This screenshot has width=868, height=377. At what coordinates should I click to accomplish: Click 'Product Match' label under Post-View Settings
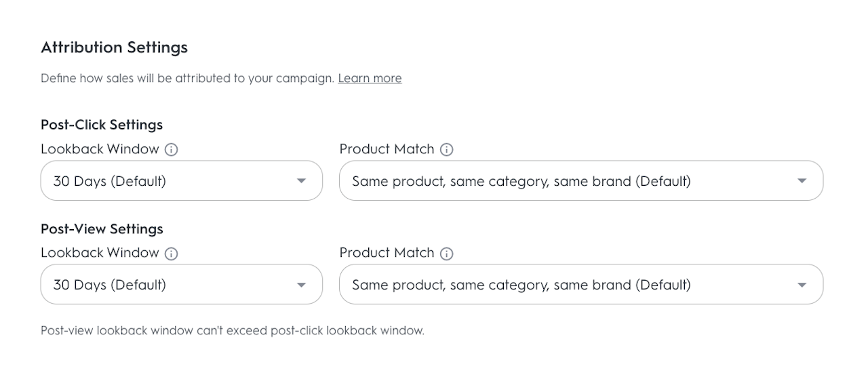387,253
